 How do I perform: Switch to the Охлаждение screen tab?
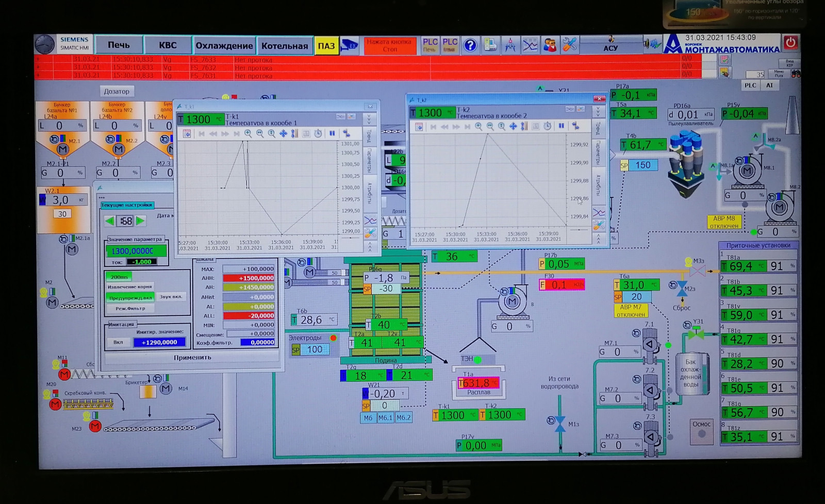pos(224,46)
